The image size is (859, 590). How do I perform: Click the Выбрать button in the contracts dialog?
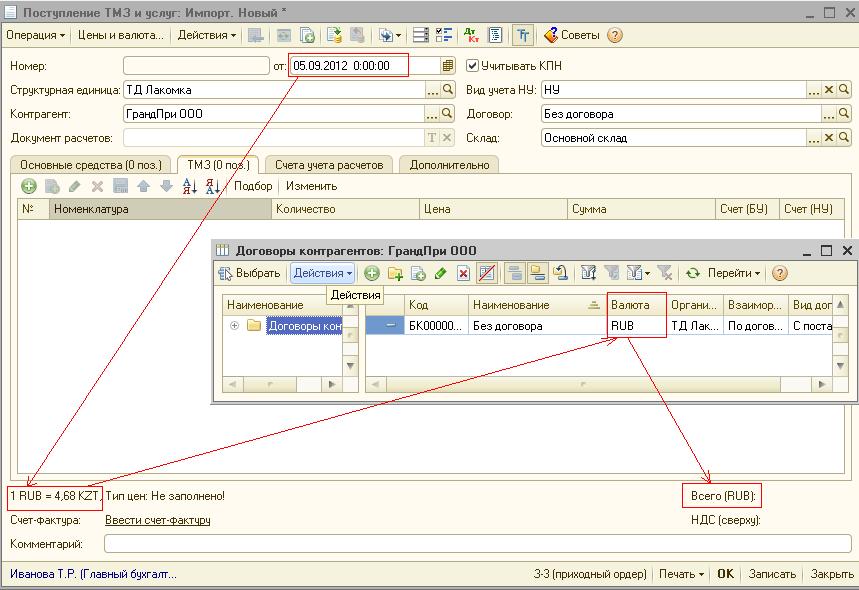pyautogui.click(x=250, y=273)
